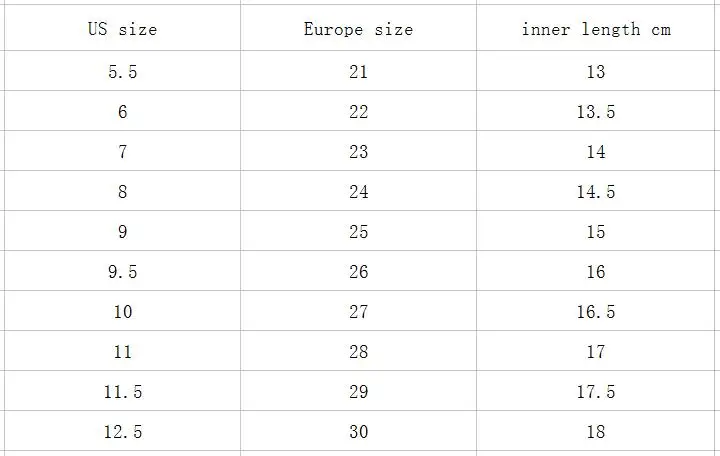The height and width of the screenshot is (456, 720).
Task: Select the inner length 17.5 cell
Action: click(x=596, y=391)
